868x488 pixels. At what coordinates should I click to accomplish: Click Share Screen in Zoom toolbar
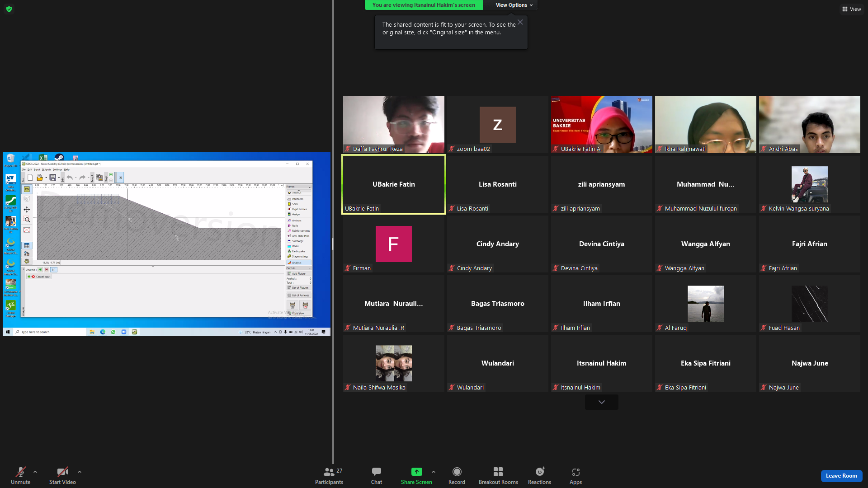[416, 476]
